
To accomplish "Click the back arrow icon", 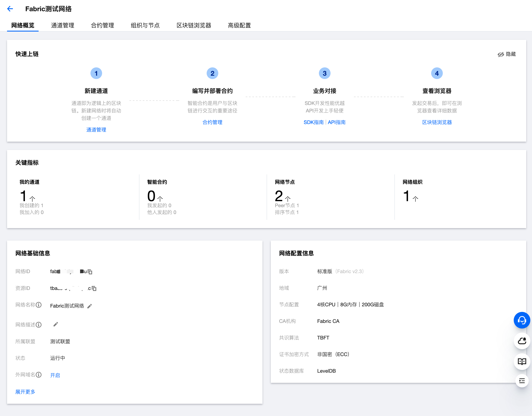I will pyautogui.click(x=10, y=9).
